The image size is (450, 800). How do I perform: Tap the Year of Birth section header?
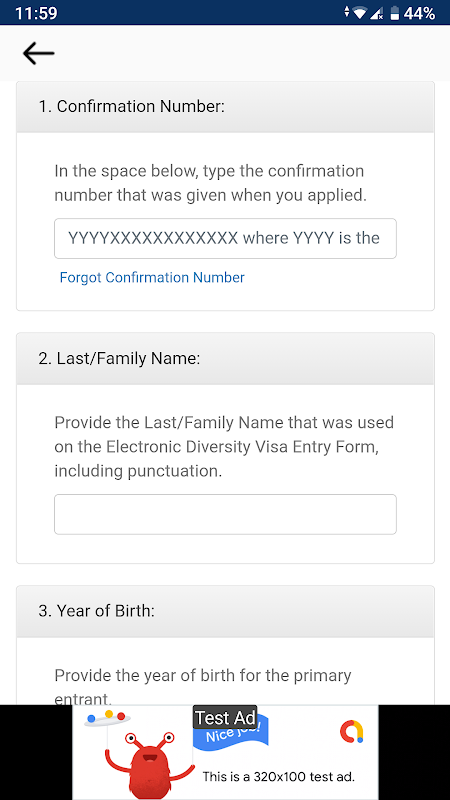225,611
